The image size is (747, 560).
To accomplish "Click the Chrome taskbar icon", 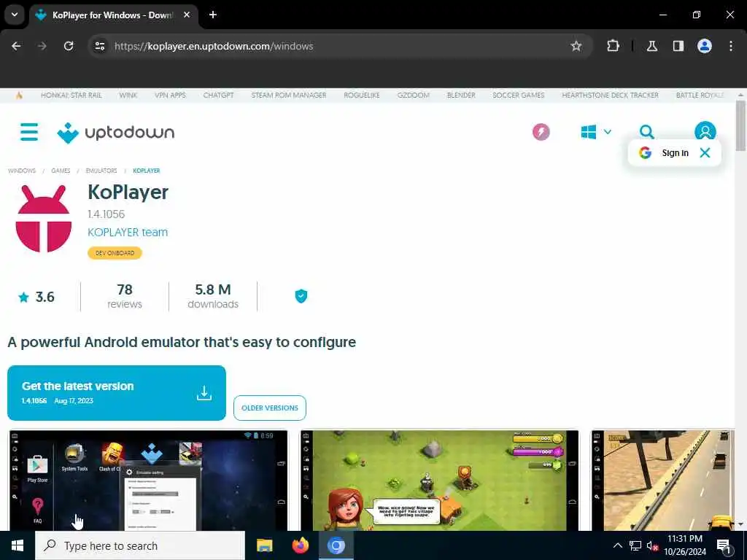I will point(336,545).
